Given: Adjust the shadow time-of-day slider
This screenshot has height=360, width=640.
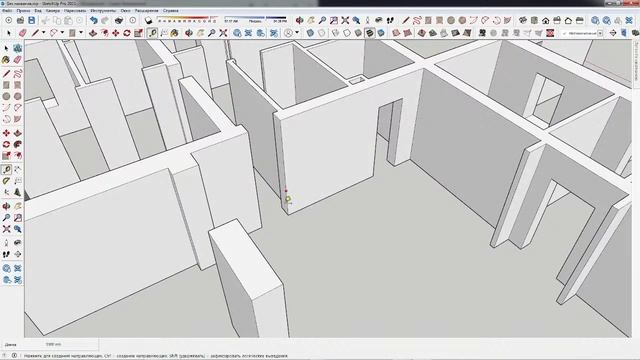Looking at the screenshot, I should 256,20.
